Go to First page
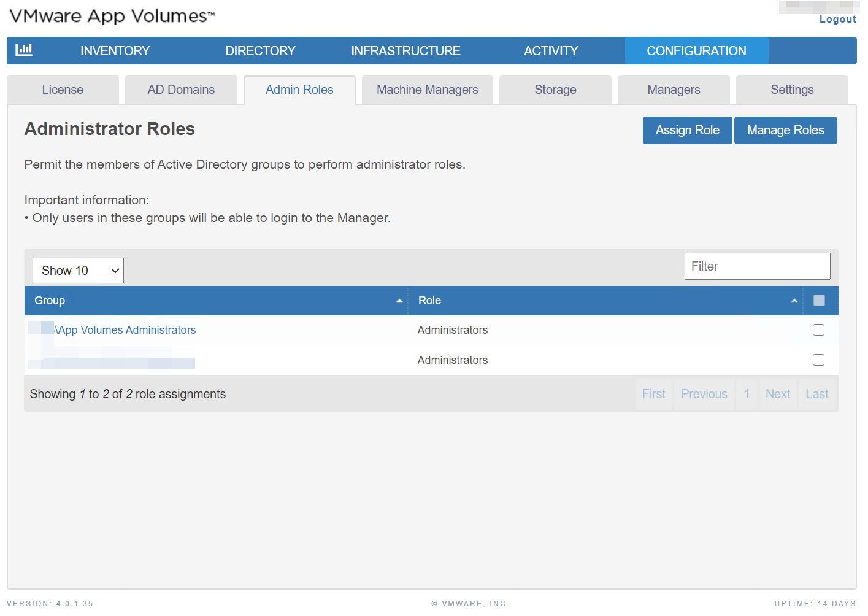The width and height of the screenshot is (868, 616). coord(654,394)
